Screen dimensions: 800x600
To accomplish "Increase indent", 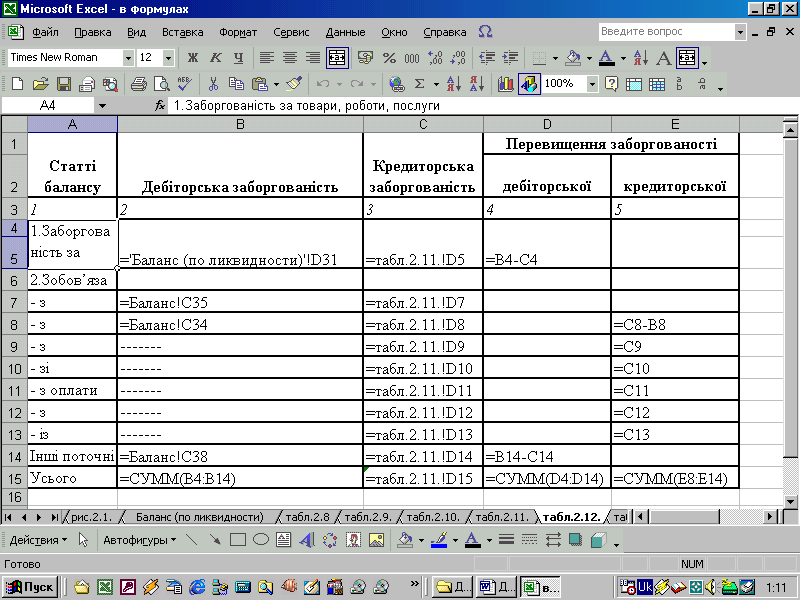I will point(510,58).
